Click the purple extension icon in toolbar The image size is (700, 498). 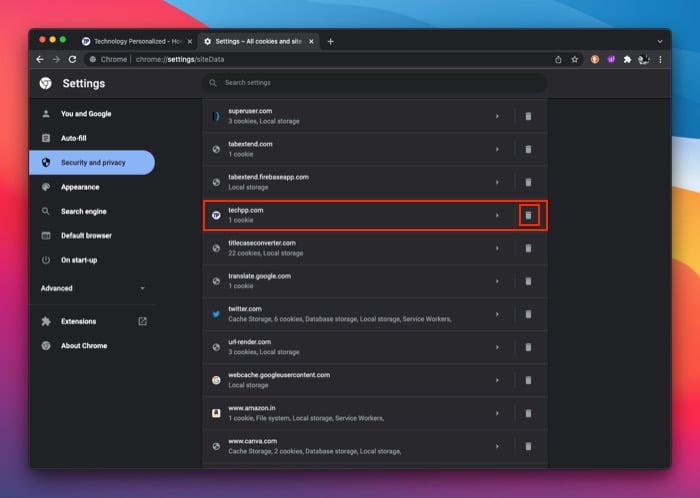click(x=611, y=59)
